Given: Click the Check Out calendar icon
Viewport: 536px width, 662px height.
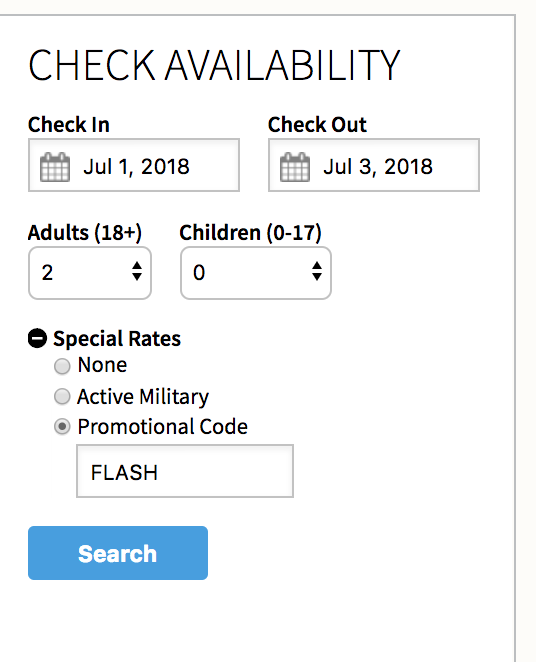Looking at the screenshot, I should click(x=295, y=167).
